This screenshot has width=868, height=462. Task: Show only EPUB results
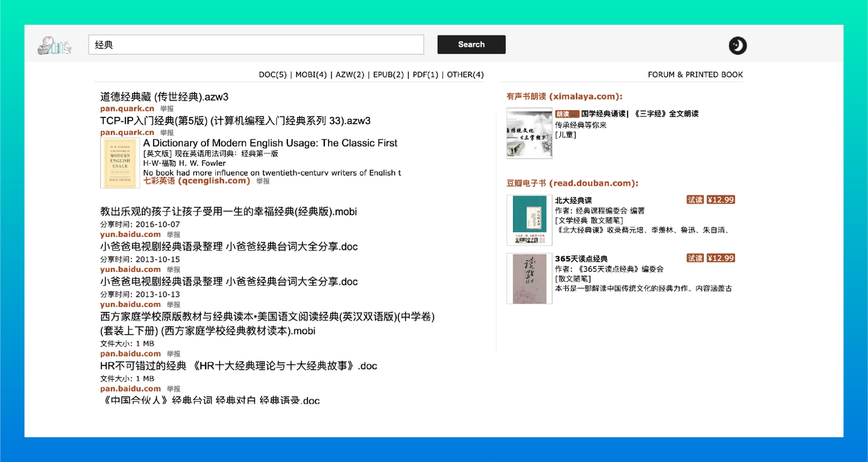(388, 75)
